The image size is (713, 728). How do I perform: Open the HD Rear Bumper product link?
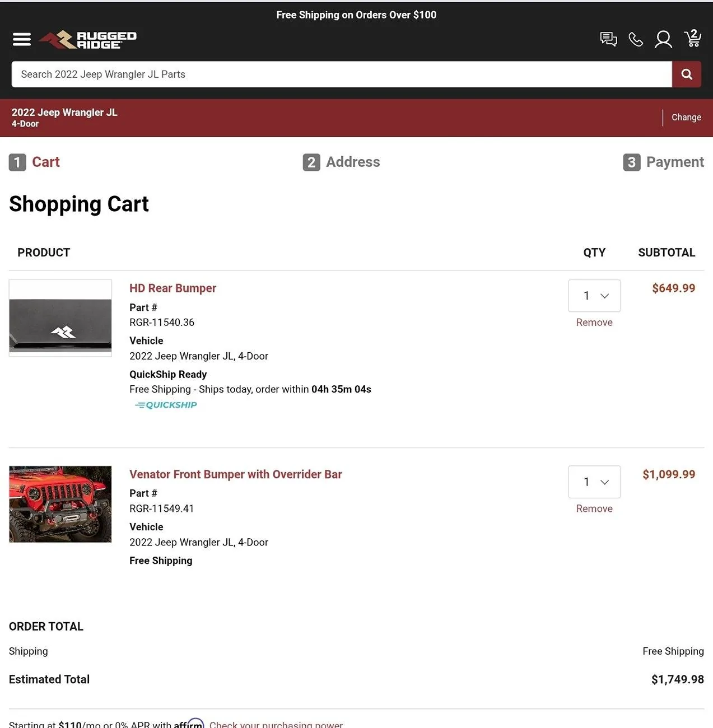(173, 288)
